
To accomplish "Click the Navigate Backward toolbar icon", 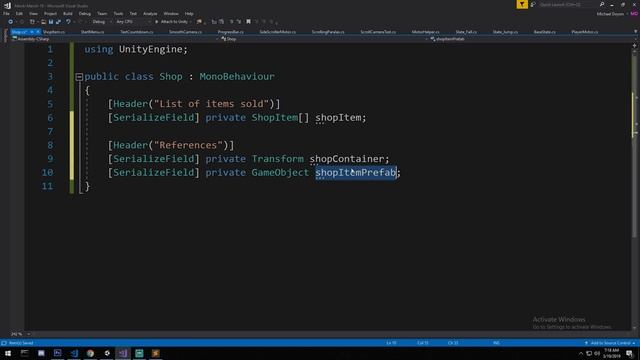I will pyautogui.click(x=11, y=22).
